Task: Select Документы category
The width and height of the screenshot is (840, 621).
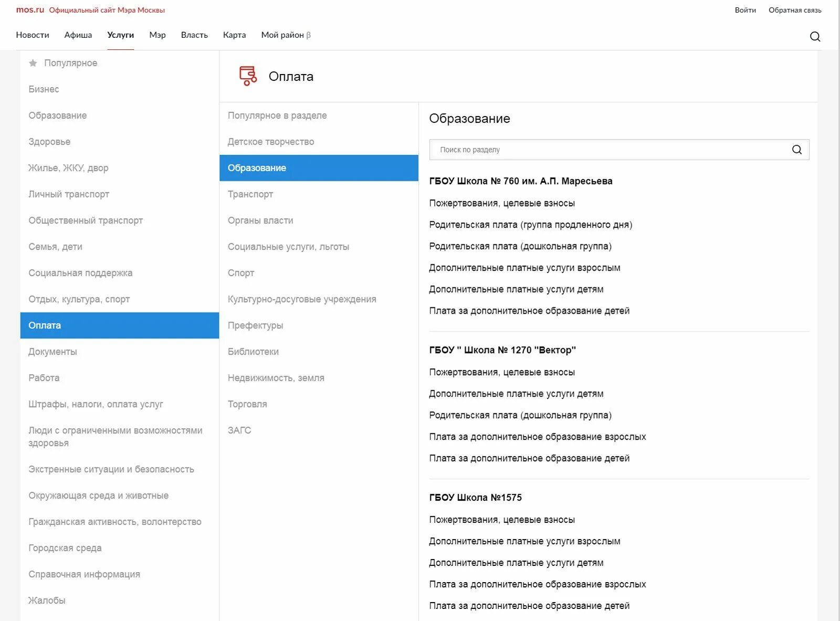Action: click(120, 352)
